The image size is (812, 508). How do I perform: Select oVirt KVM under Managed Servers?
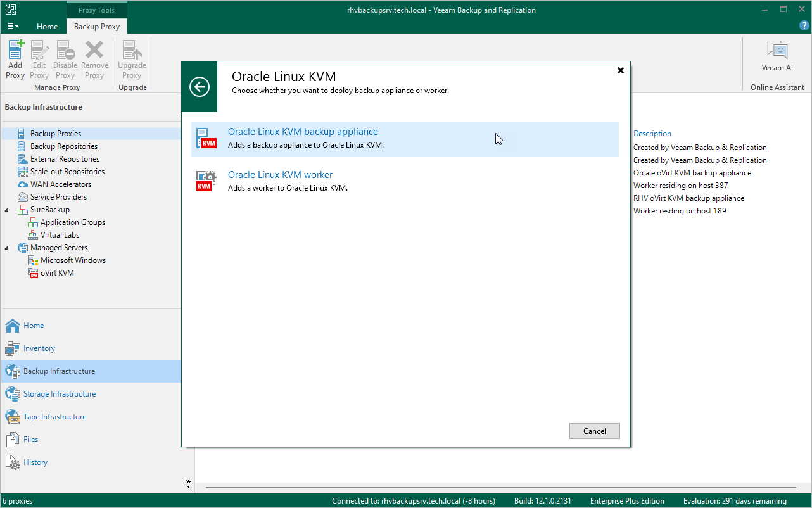pyautogui.click(x=57, y=273)
